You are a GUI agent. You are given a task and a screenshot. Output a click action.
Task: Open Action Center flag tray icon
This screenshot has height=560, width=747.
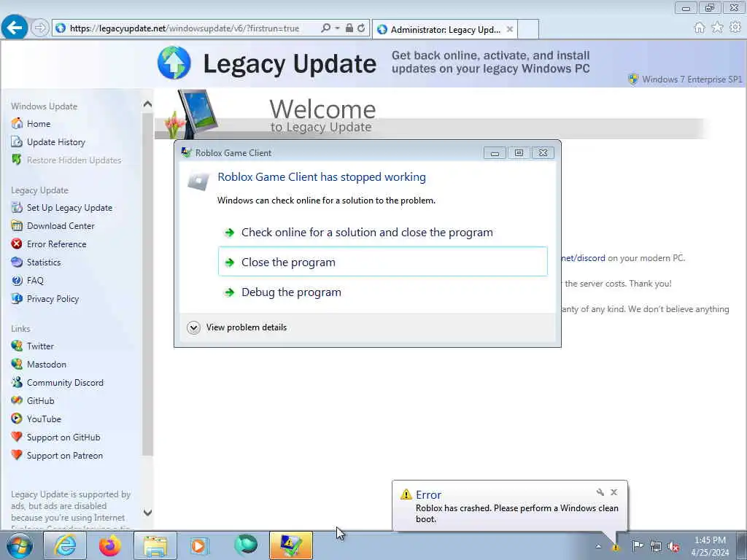click(638, 545)
